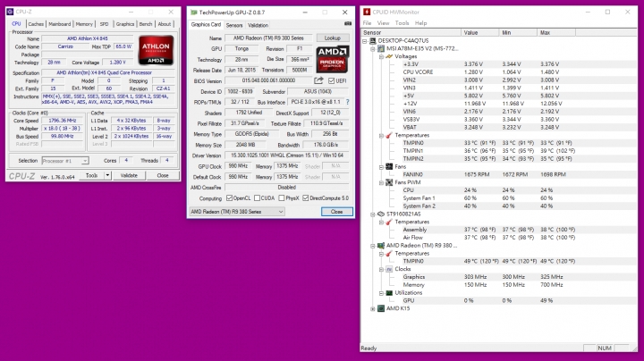Switch to the Memory tab in CPU-Z

84,24
